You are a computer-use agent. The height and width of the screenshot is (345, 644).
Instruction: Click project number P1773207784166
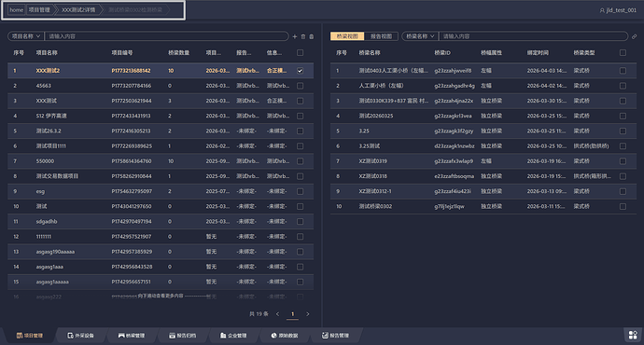coord(132,86)
